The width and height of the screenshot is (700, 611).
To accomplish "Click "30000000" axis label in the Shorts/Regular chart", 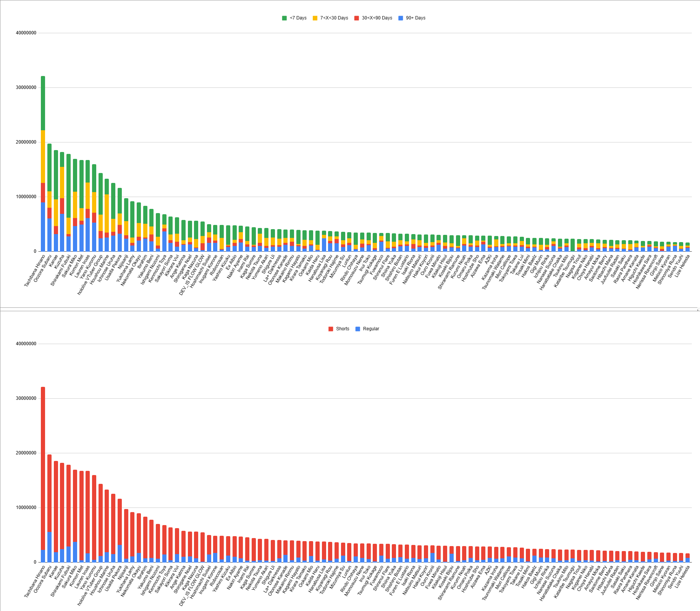I will [x=26, y=398].
